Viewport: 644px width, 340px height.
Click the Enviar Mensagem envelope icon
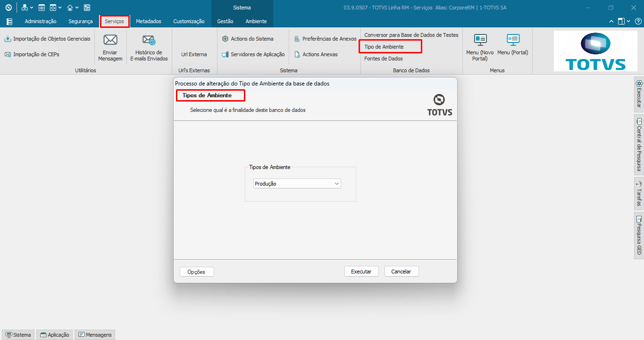click(x=110, y=40)
